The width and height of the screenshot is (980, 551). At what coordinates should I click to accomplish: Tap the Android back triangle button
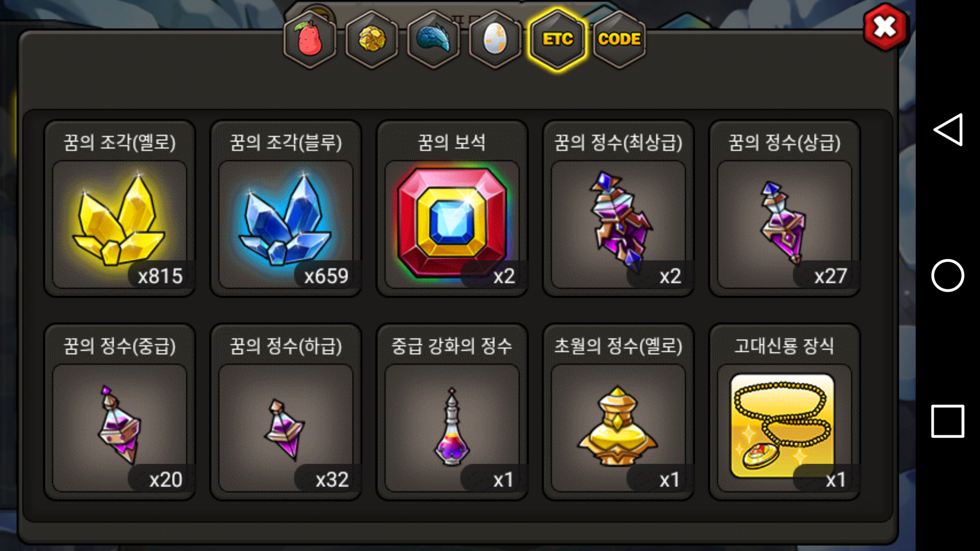pos(948,130)
